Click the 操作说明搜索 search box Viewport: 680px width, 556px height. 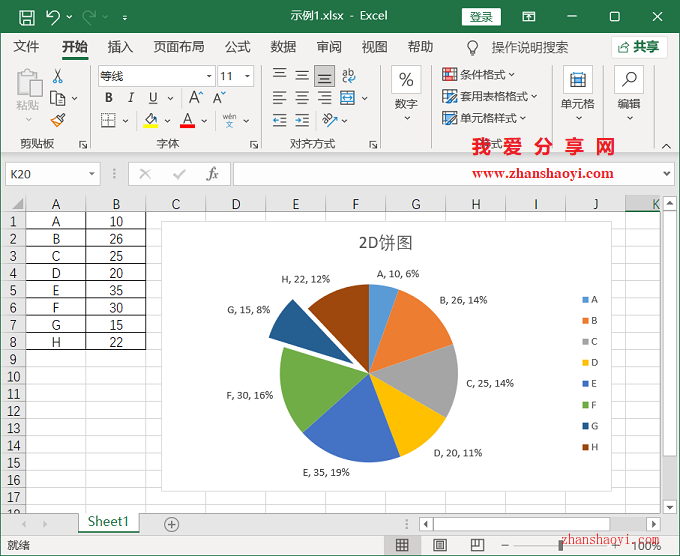(x=530, y=47)
